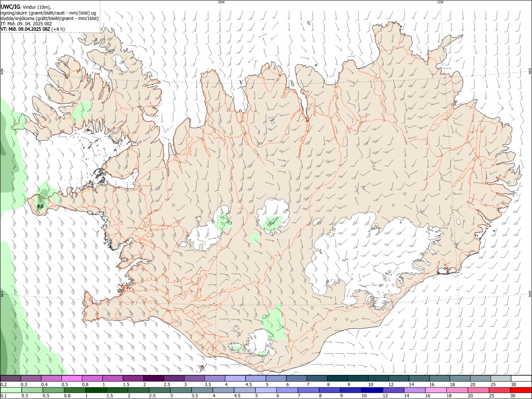Select the lower legend swatch labeled 0.5
Image resolution: width=532 pixels, height=399 pixels.
pyautogui.click(x=53, y=390)
